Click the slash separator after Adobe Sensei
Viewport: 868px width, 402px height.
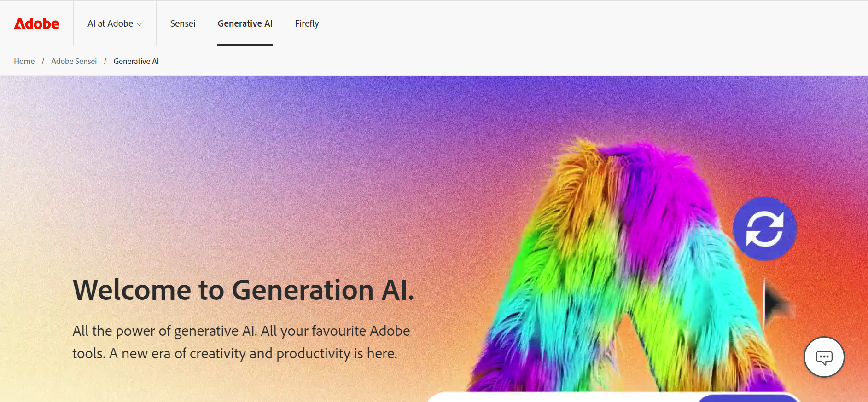tap(105, 61)
